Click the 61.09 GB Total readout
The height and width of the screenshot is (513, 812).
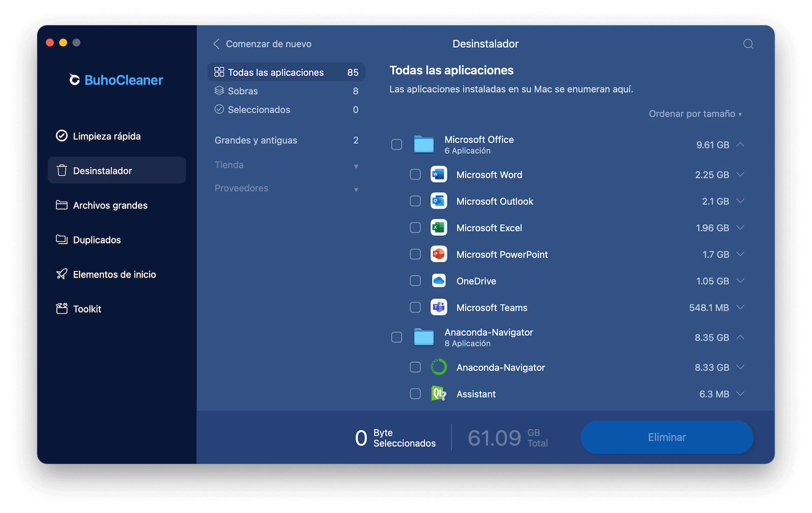click(507, 437)
